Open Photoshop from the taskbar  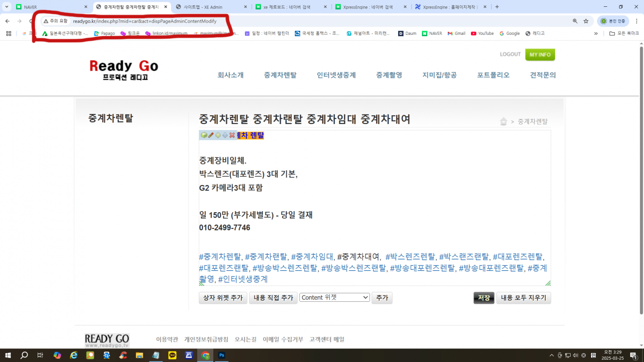click(221, 355)
